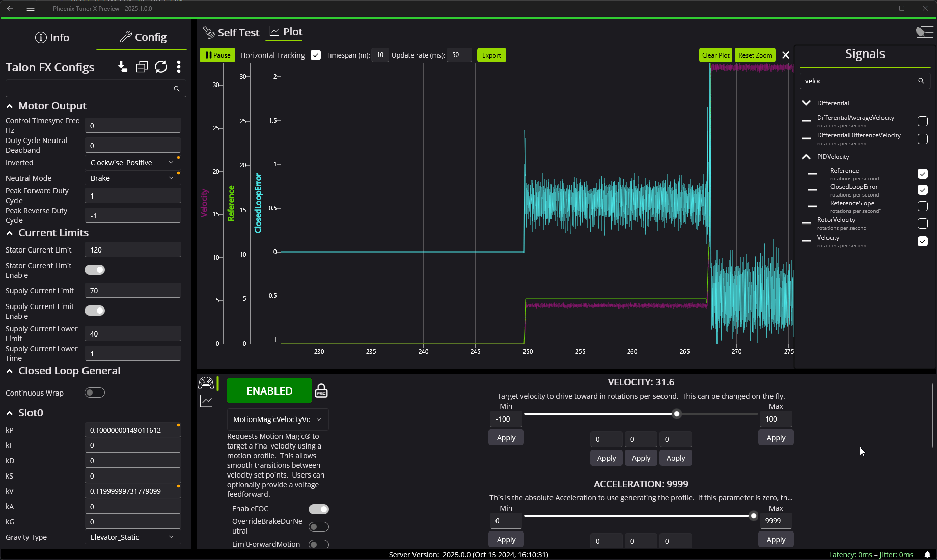Apply the Velocity Max value

[776, 438]
